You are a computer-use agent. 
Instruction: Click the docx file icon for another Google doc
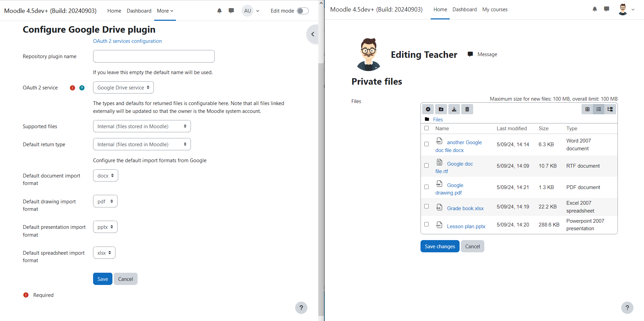(x=439, y=141)
